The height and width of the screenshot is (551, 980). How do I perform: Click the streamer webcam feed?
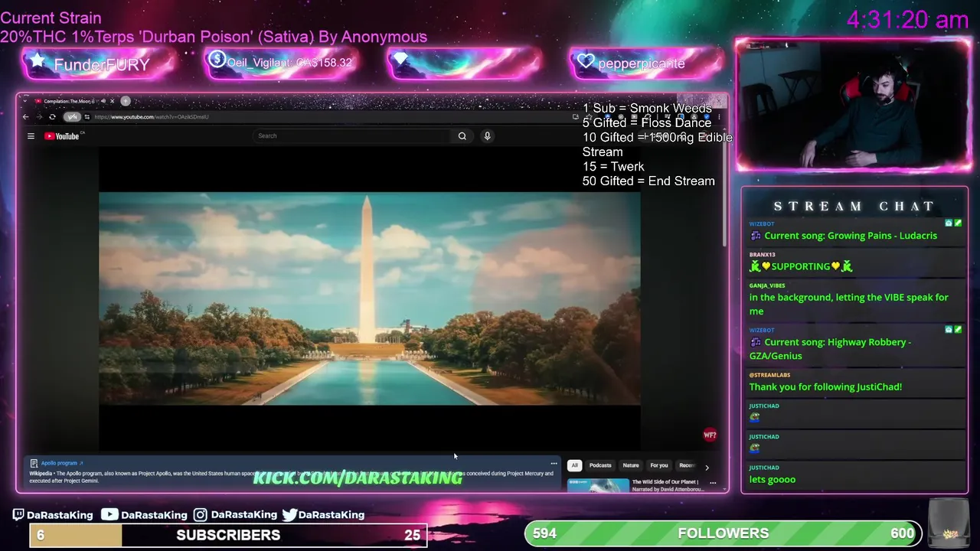pos(854,106)
